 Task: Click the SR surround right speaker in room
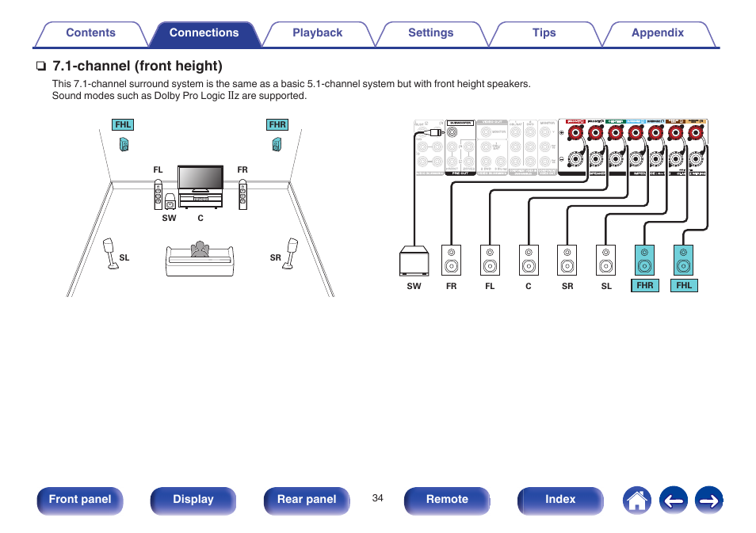[290, 253]
